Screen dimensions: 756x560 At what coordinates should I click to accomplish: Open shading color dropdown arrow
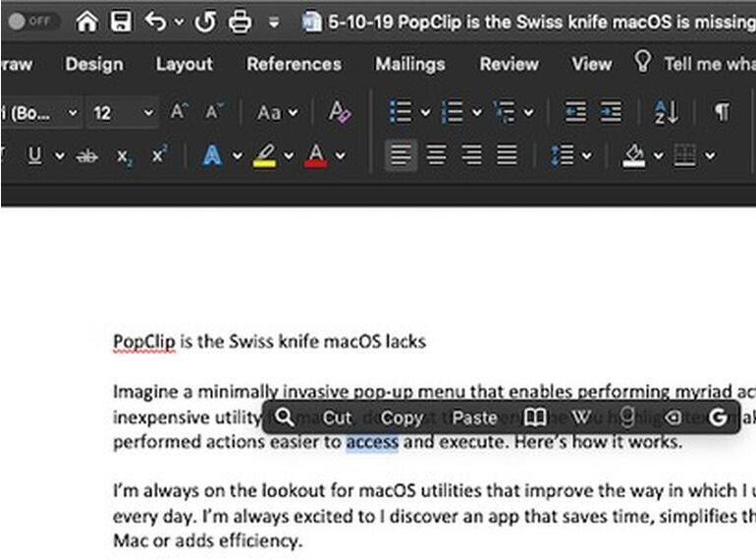coord(658,156)
